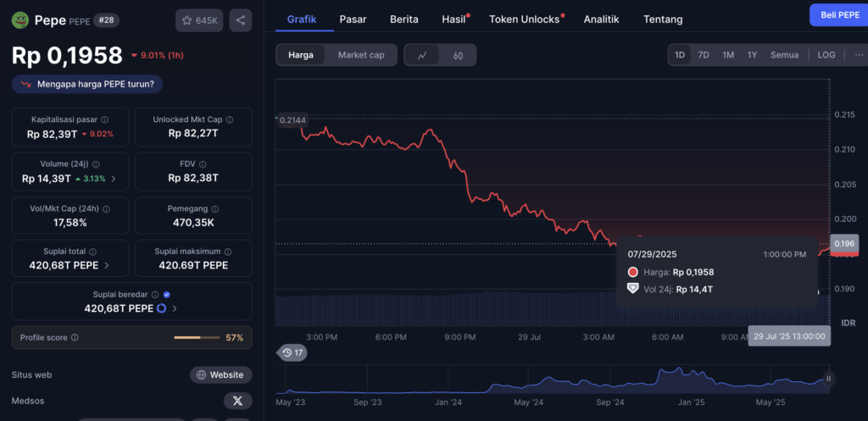The width and height of the screenshot is (868, 421).
Task: Click the Pepe frog coin logo
Action: 20,20
